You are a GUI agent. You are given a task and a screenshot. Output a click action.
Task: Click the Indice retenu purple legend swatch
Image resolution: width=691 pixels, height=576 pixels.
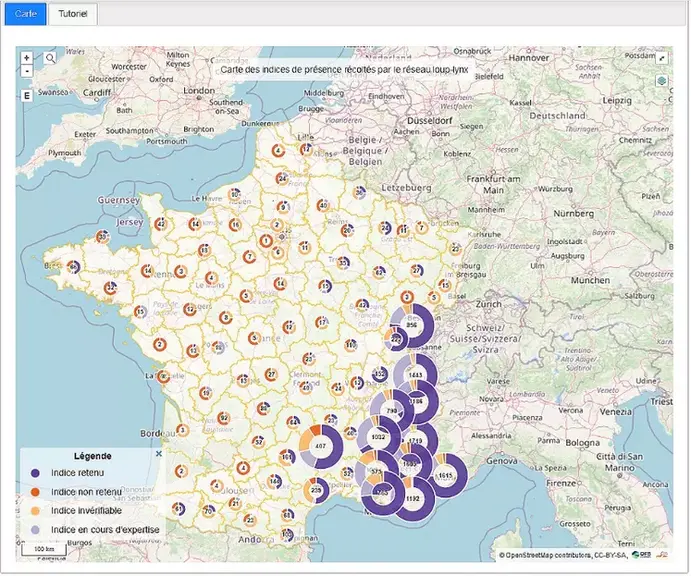35,473
